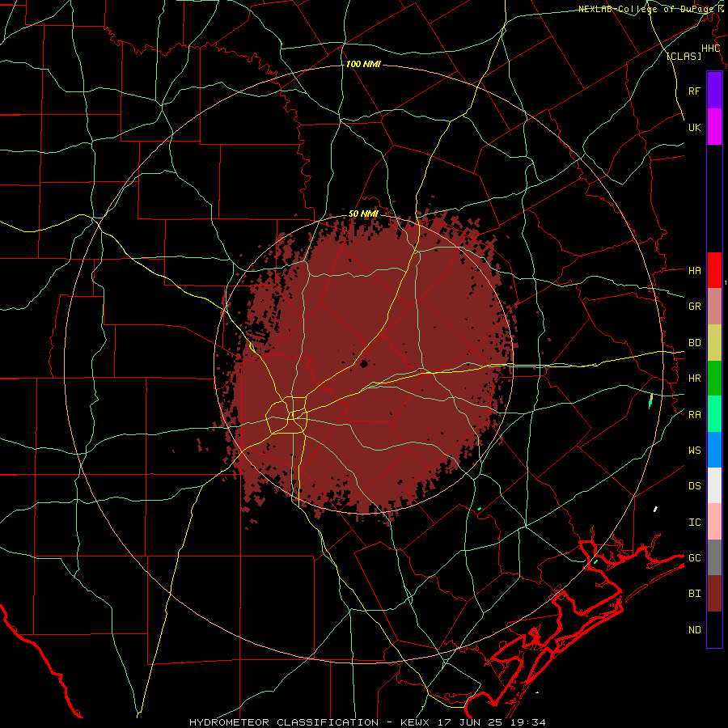The image size is (728, 728).
Task: Click the 100 NMI range ring label
Action: coord(363,64)
